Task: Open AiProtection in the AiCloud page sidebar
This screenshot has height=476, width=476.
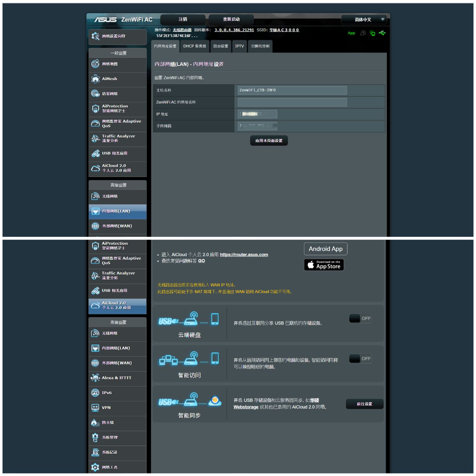Action: tap(118, 246)
